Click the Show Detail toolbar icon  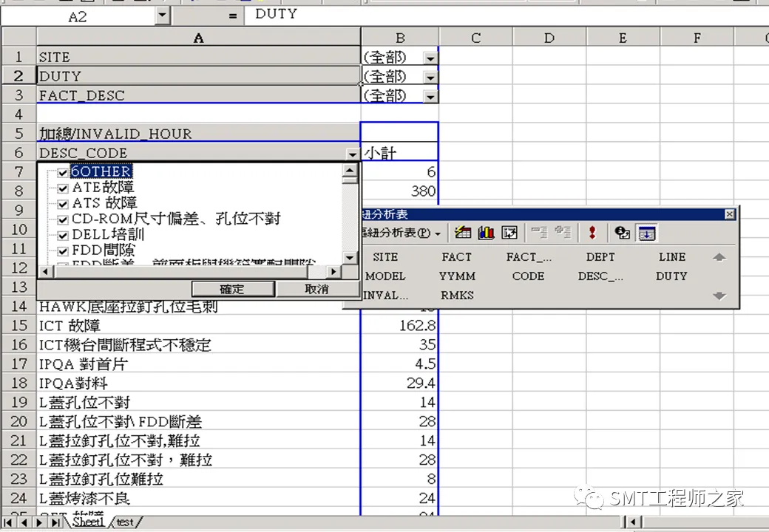point(563,233)
